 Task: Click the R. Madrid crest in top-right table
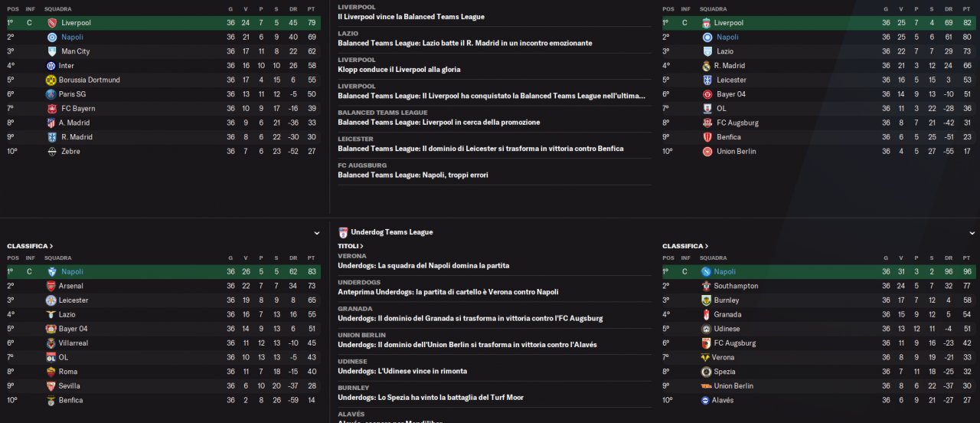[706, 66]
